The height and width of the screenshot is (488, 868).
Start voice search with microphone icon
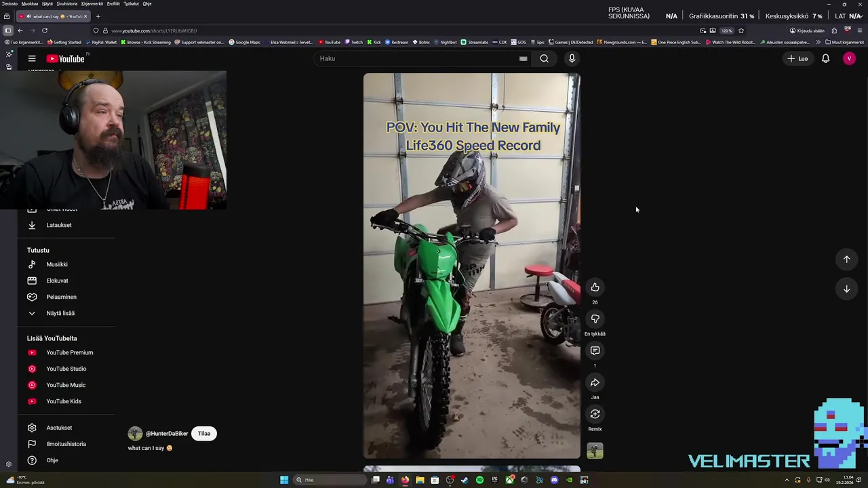coord(572,58)
